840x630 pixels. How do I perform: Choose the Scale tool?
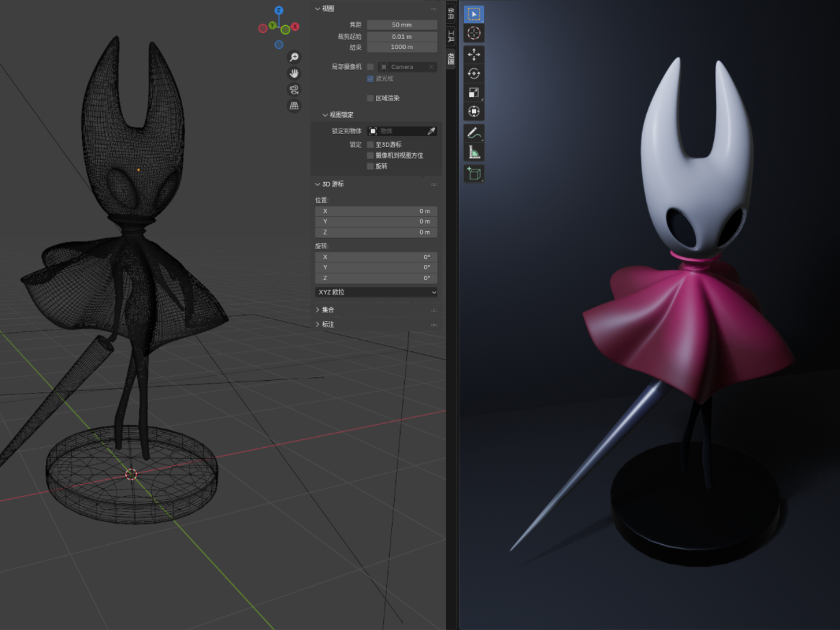point(474,92)
